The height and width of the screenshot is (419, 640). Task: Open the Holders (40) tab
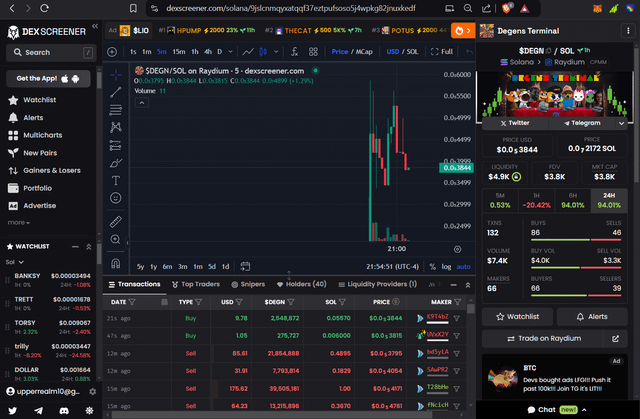pos(300,284)
